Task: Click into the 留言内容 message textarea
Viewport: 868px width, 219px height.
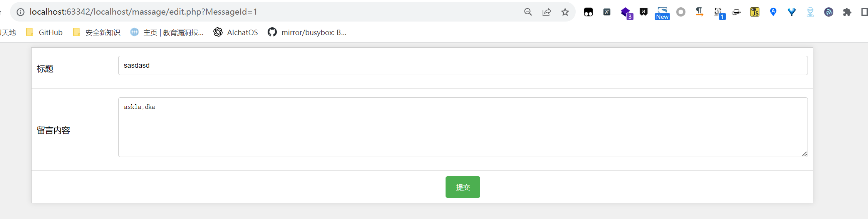Action: coord(462,127)
